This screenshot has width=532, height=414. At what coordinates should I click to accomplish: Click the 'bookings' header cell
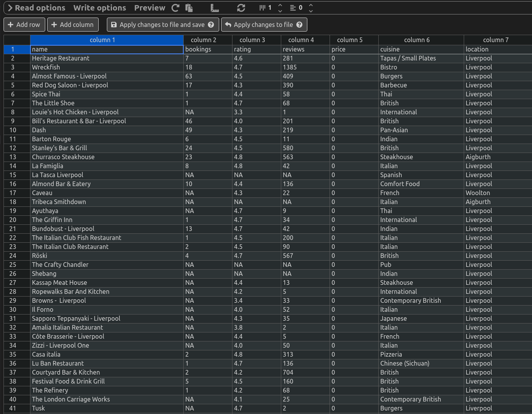pyautogui.click(x=208, y=49)
